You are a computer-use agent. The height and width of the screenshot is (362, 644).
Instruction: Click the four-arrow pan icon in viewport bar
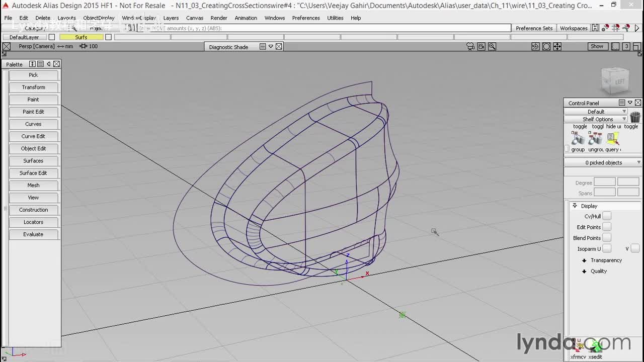click(x=557, y=46)
